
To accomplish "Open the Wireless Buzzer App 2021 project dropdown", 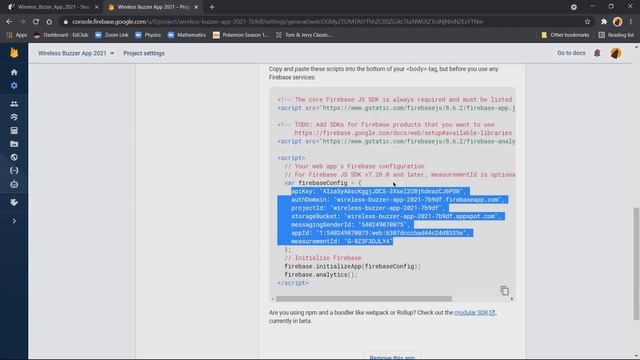I will 76,53.
